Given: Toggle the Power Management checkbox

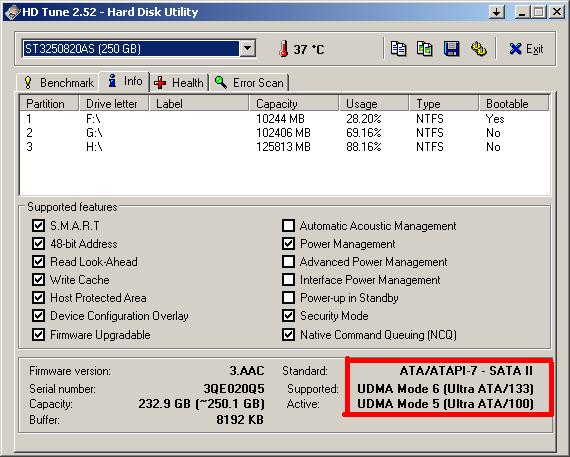Looking at the screenshot, I should click(x=289, y=243).
